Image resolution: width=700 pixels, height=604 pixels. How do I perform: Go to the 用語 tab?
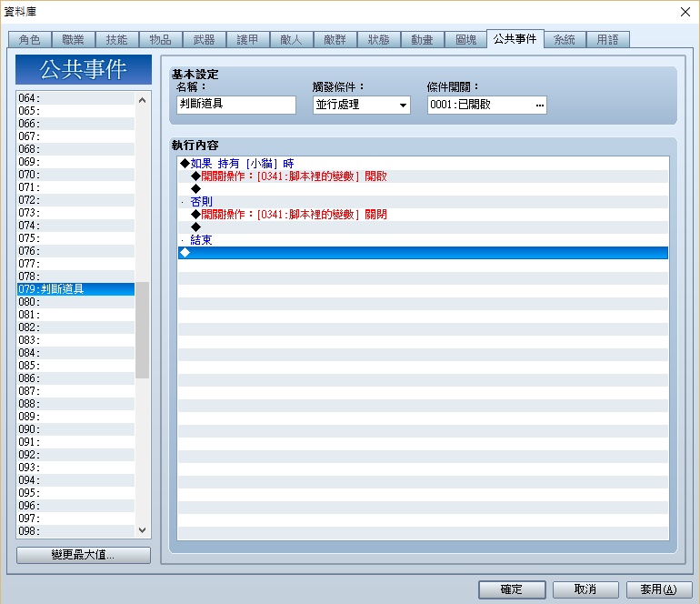608,39
